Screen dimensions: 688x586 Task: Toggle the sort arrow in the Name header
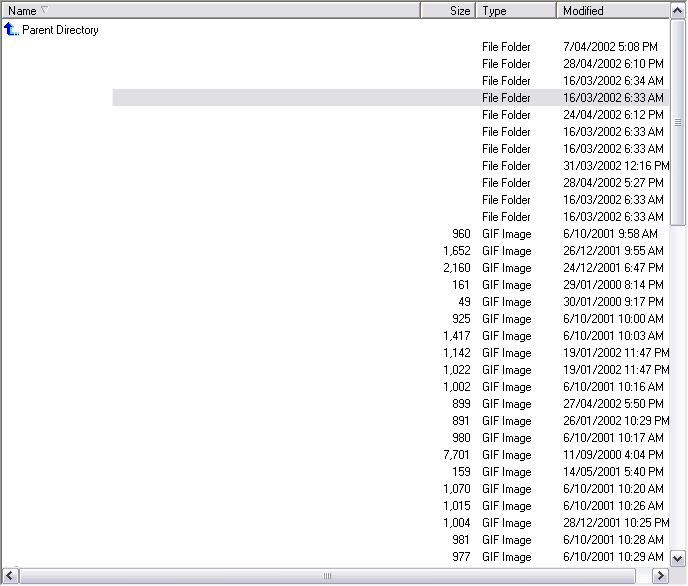(x=44, y=10)
